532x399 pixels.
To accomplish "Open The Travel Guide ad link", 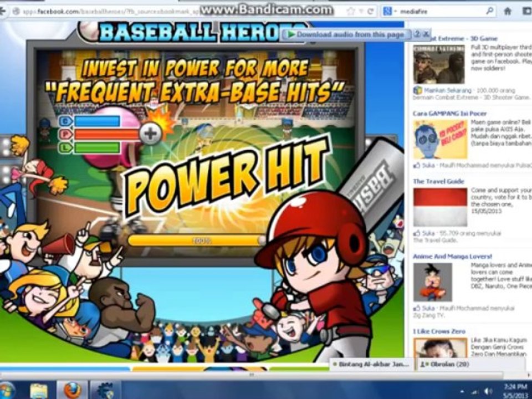I will (438, 181).
